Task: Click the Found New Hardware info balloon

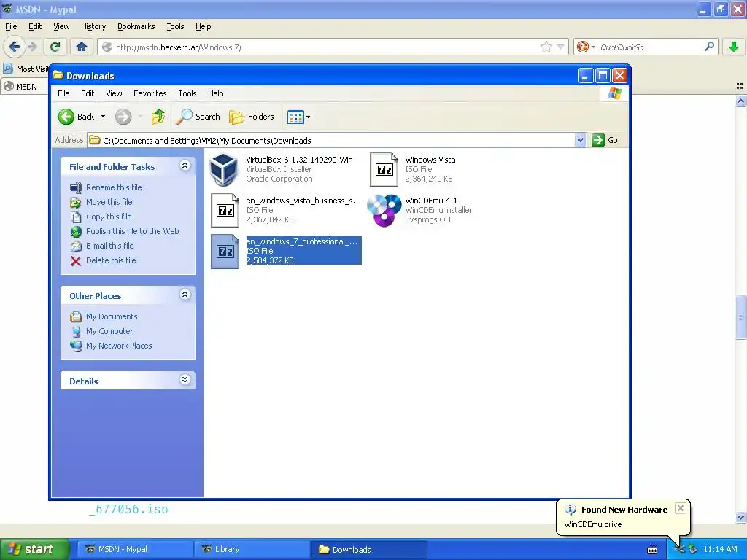Action: click(x=623, y=517)
